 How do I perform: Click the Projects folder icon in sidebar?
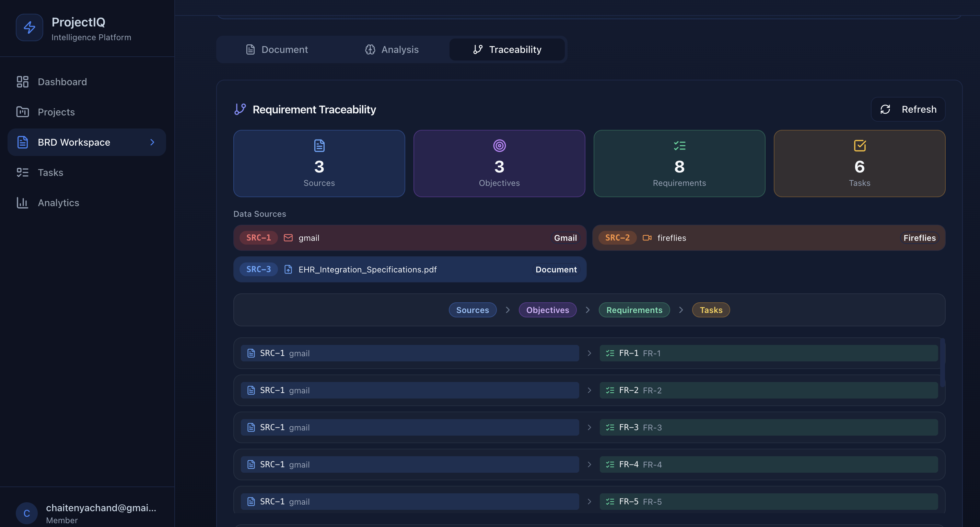(22, 112)
